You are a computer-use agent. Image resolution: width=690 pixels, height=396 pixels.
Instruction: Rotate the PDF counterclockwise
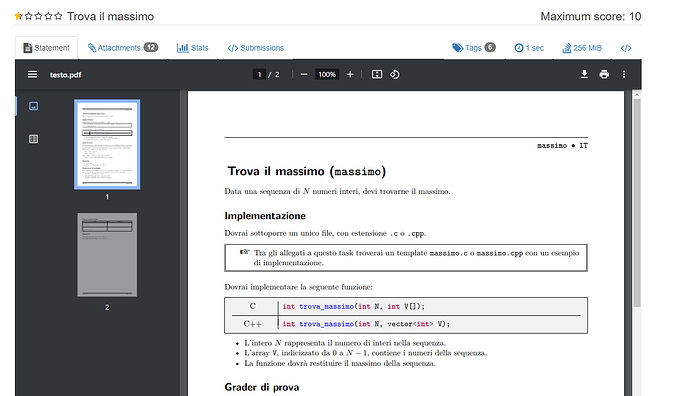coord(395,74)
